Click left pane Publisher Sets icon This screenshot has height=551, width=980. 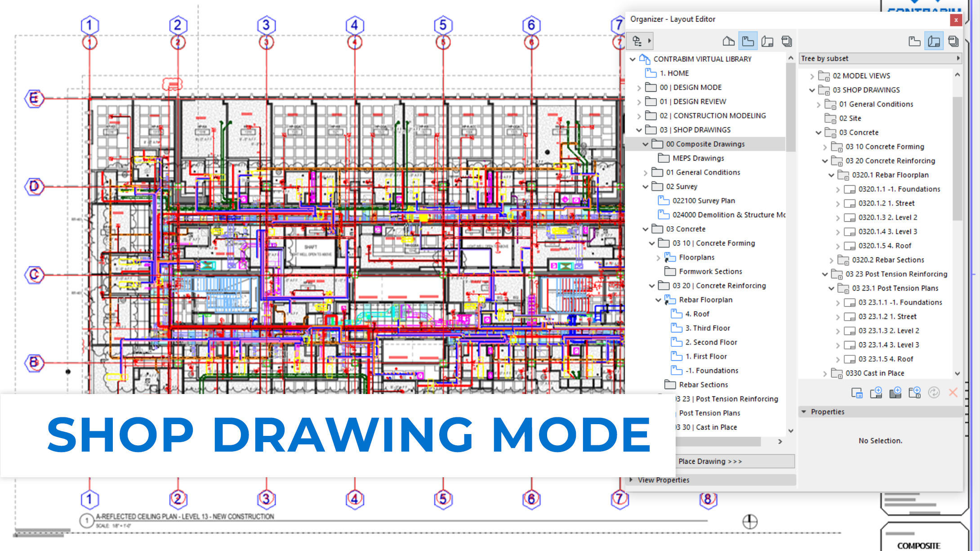[x=787, y=41]
